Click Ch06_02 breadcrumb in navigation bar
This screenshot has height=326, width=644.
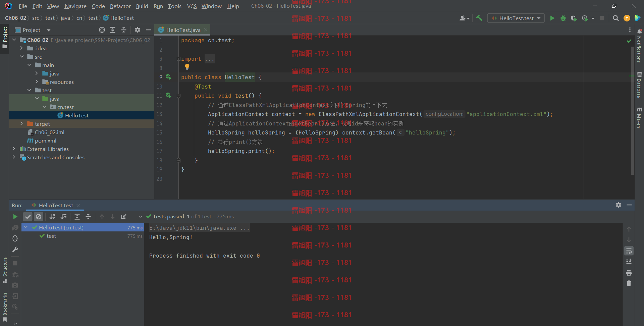tap(15, 18)
